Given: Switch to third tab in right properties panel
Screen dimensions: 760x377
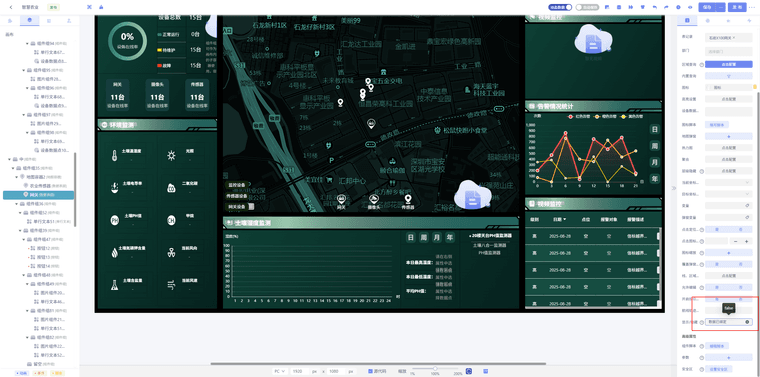Looking at the screenshot, I should tap(728, 20).
